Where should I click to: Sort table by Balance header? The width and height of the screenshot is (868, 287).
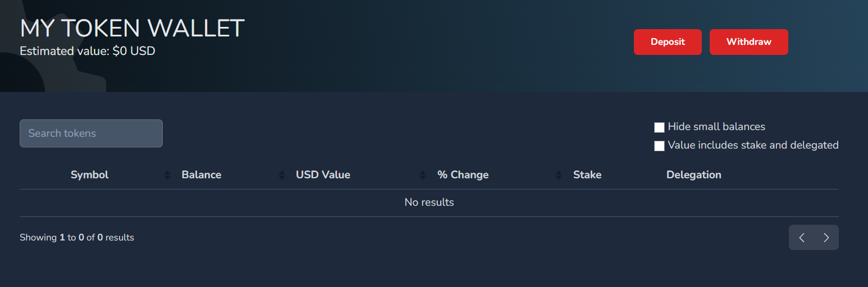[x=202, y=175]
